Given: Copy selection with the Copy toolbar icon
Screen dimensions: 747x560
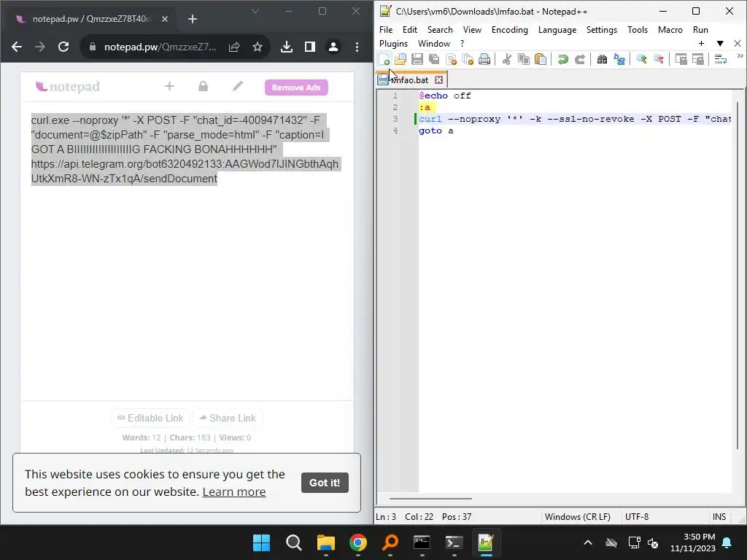Looking at the screenshot, I should pos(524,59).
